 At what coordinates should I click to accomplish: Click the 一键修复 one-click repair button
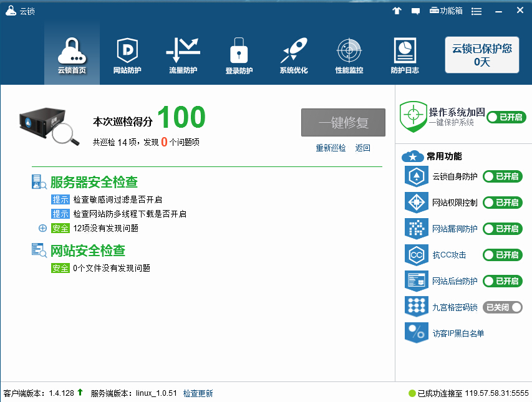[x=344, y=122]
